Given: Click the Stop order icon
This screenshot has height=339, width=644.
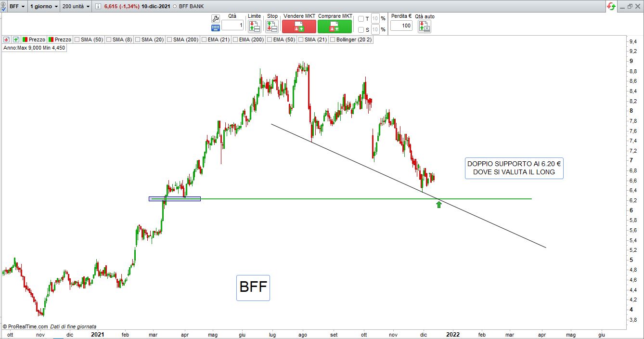Looking at the screenshot, I should coord(272,26).
